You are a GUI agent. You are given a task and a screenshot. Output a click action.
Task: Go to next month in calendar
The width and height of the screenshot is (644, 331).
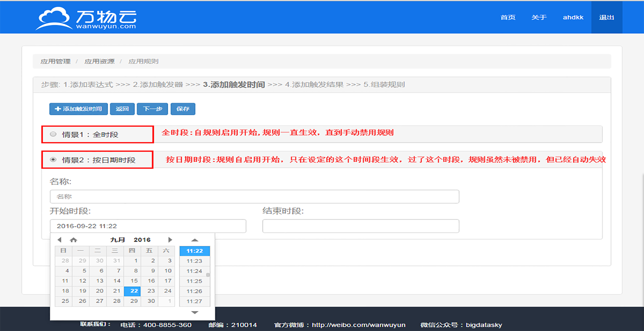click(x=170, y=240)
